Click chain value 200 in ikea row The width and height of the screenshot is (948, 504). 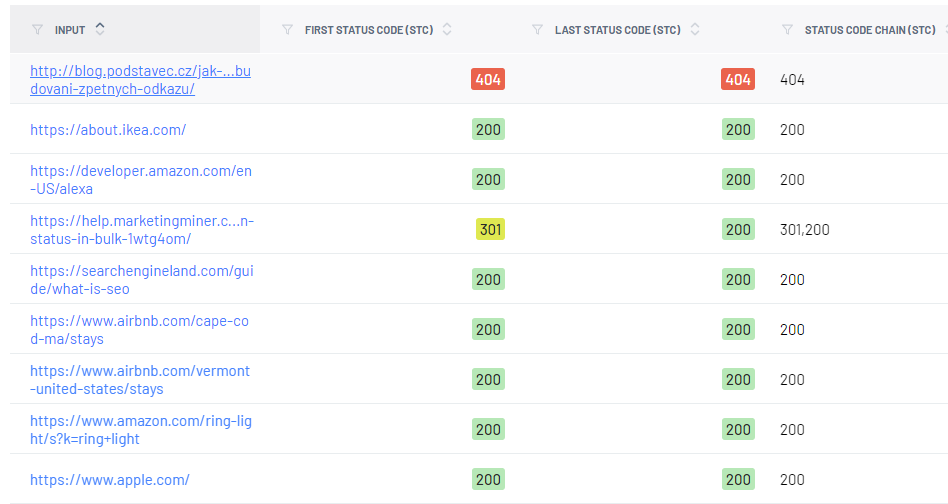click(x=792, y=130)
